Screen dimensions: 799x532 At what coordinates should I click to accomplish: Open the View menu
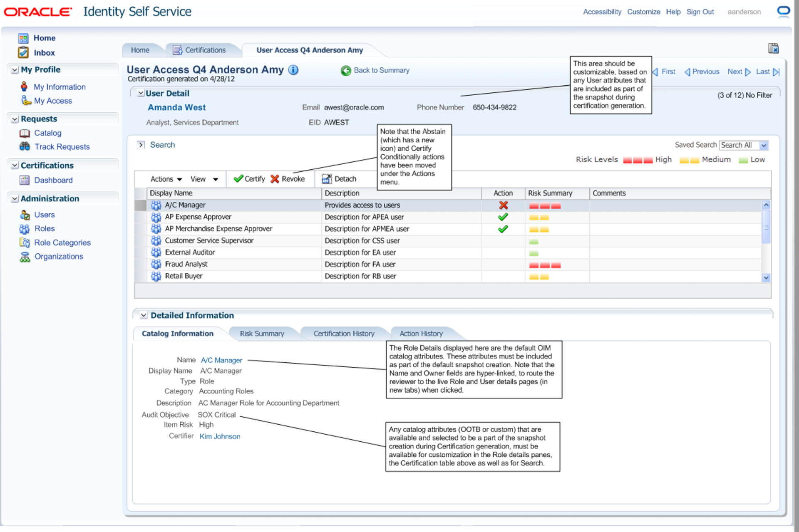(204, 179)
